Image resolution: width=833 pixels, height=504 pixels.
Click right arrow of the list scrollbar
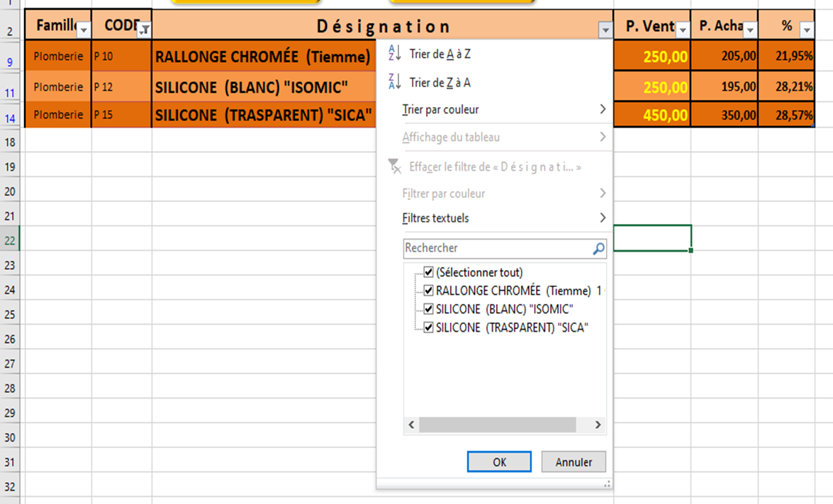pos(598,425)
